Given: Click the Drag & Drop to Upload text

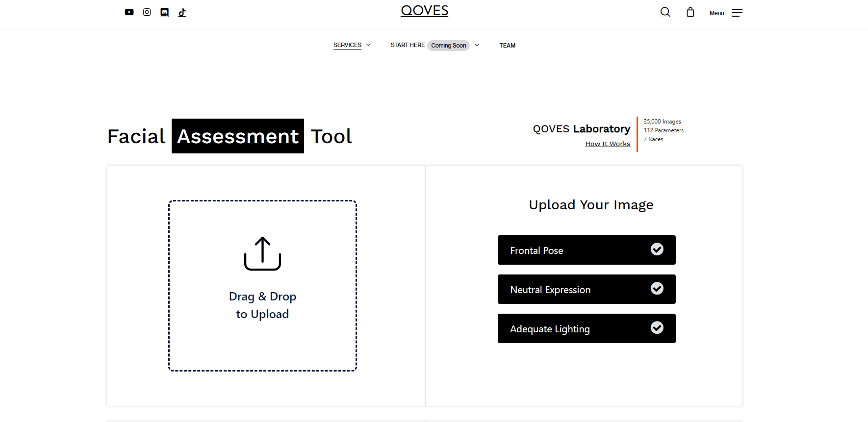Looking at the screenshot, I should [x=262, y=305].
